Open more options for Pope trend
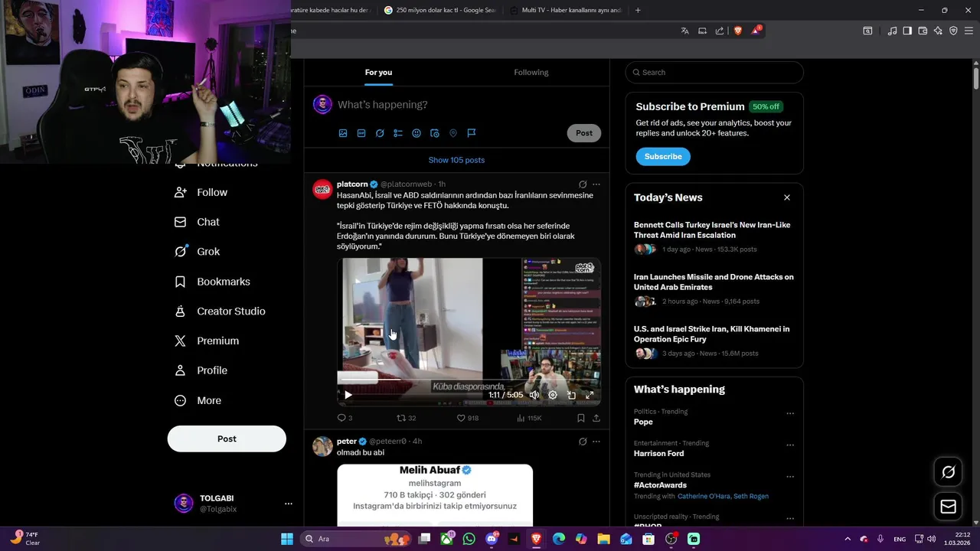Screen dimensions: 980x551 click(x=790, y=413)
